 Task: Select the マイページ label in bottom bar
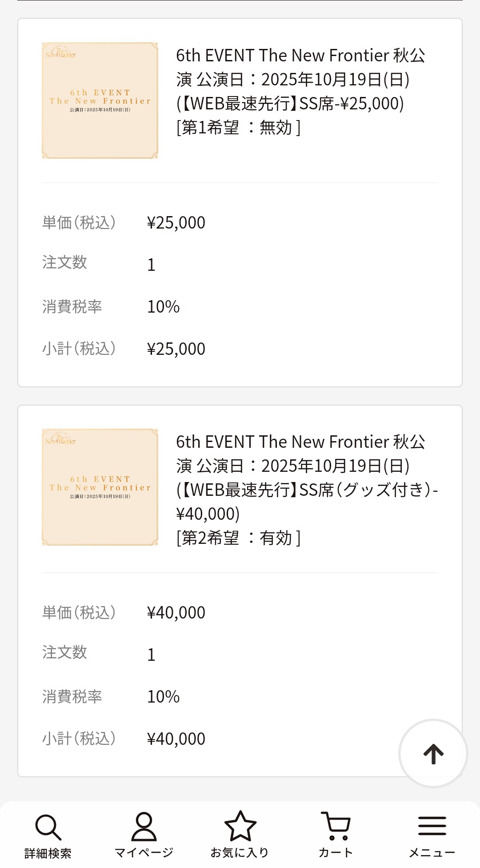point(144,853)
